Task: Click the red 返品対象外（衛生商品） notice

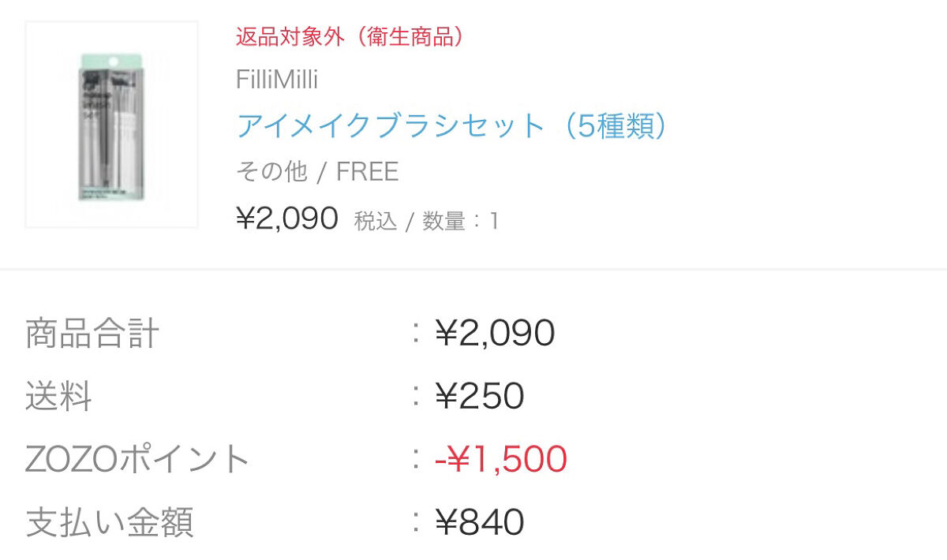Action: tap(350, 36)
